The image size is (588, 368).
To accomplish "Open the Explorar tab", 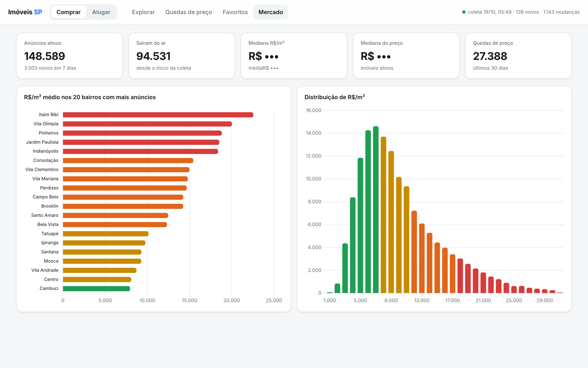I will (143, 12).
